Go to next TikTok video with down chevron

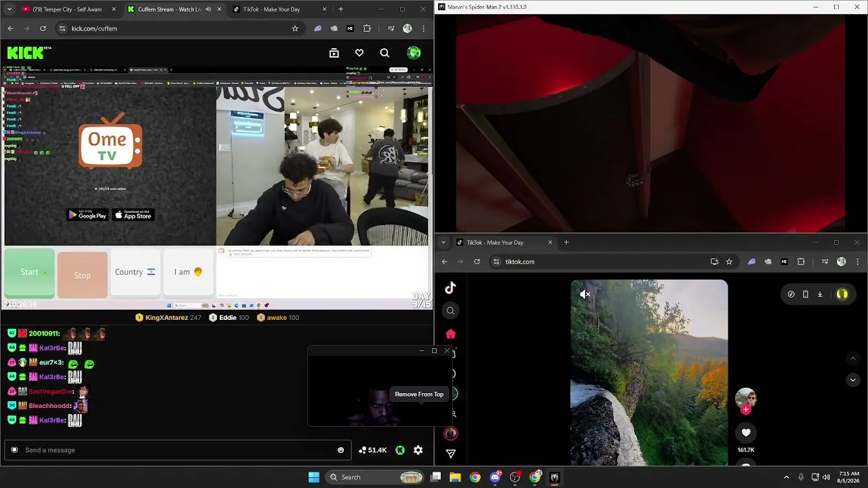point(853,380)
